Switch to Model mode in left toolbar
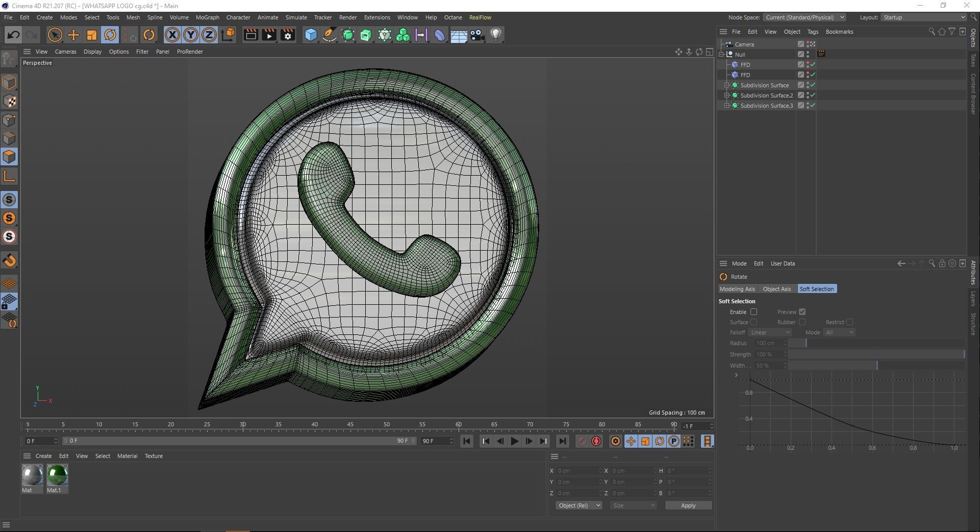This screenshot has width=980, height=532. (x=9, y=82)
